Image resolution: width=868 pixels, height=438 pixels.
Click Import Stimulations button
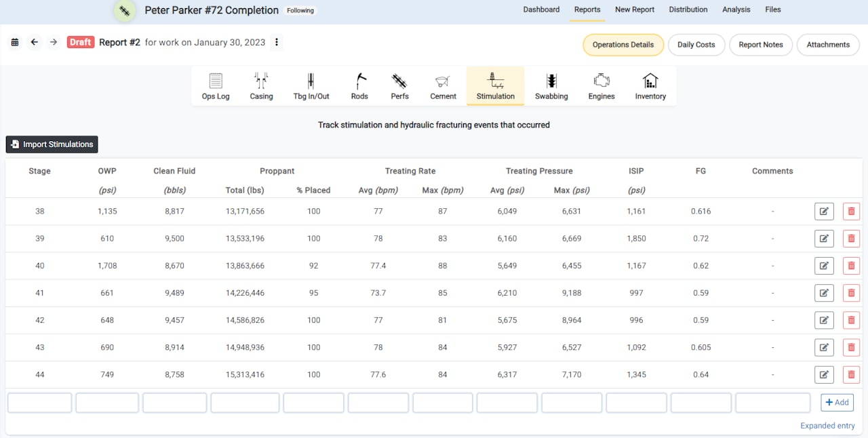(x=52, y=144)
